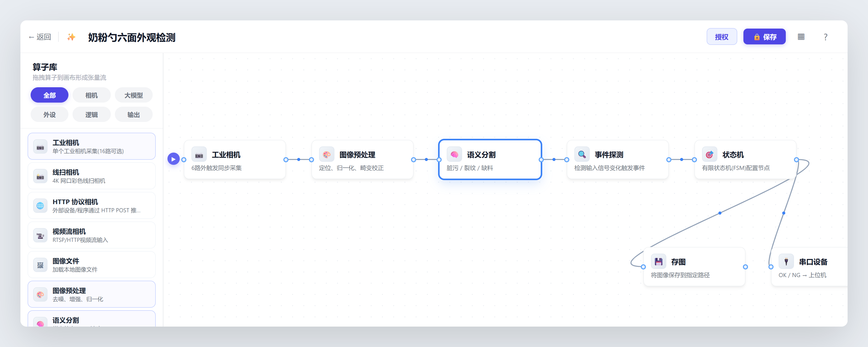Select HTTP 协议相机 card title in library
This screenshot has height=347, width=868.
click(75, 202)
